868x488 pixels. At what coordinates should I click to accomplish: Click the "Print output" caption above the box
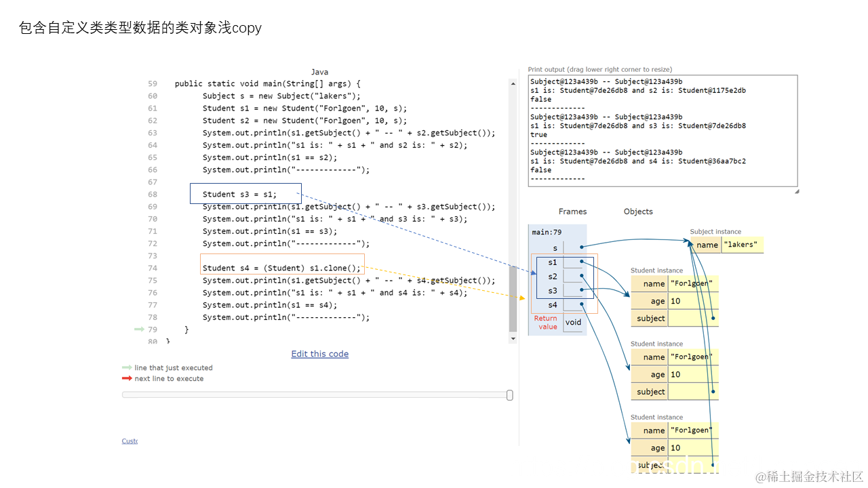click(600, 69)
